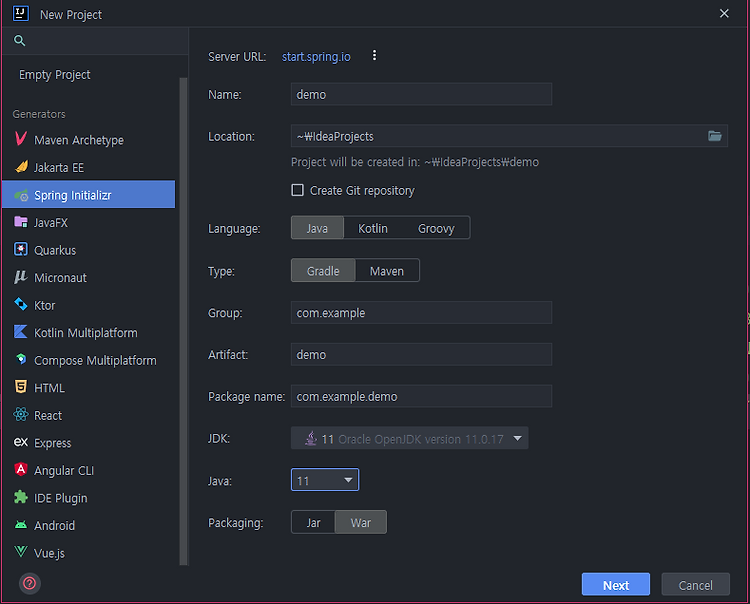Image resolution: width=750 pixels, height=604 pixels.
Task: Choose Maven as the build type
Action: point(387,271)
